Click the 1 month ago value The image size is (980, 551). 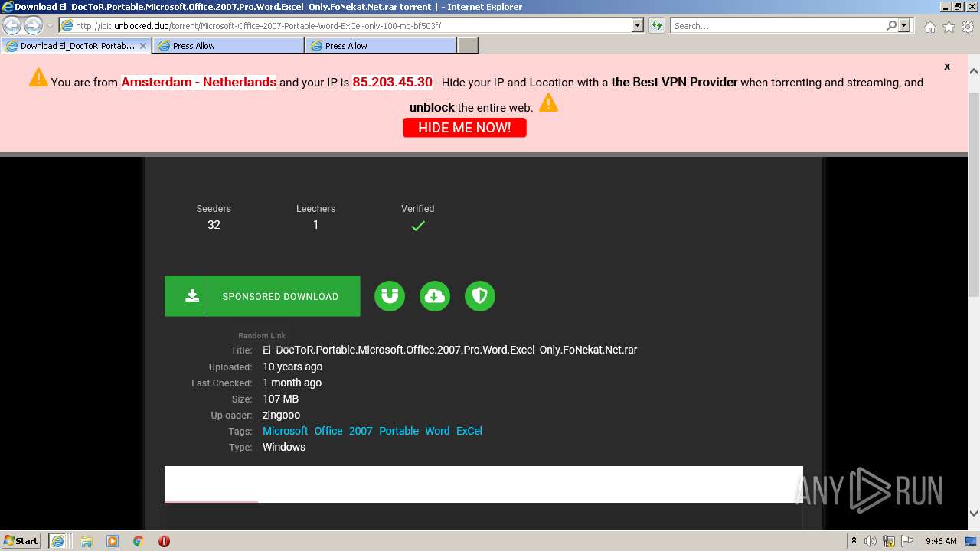(x=292, y=383)
